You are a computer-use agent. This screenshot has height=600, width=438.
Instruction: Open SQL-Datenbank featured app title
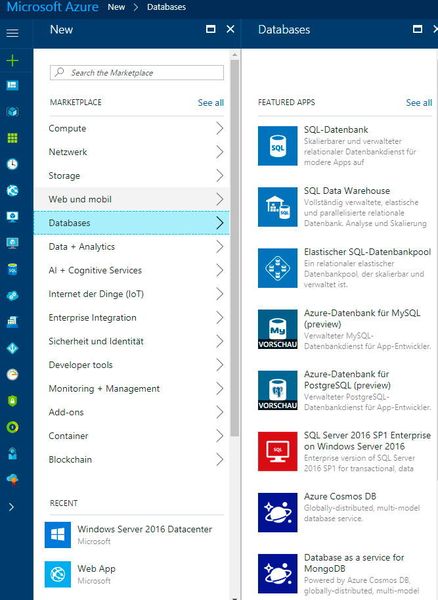tap(336, 130)
